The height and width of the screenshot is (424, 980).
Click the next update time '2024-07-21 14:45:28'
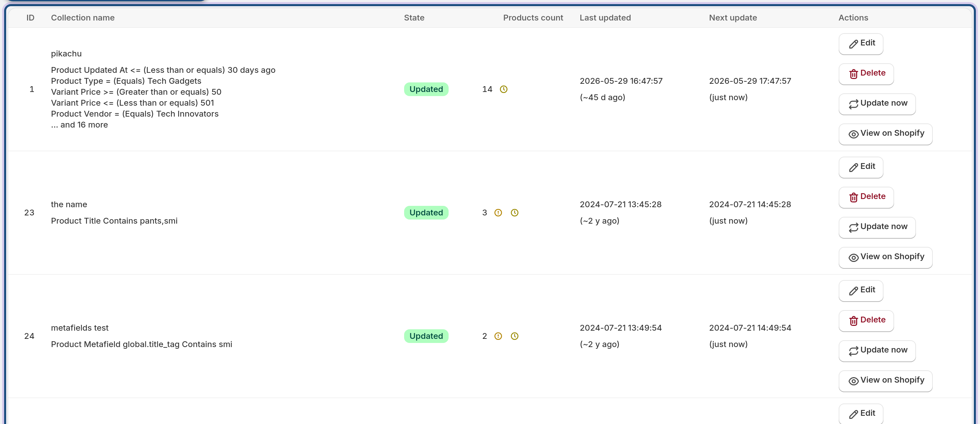pyautogui.click(x=750, y=204)
